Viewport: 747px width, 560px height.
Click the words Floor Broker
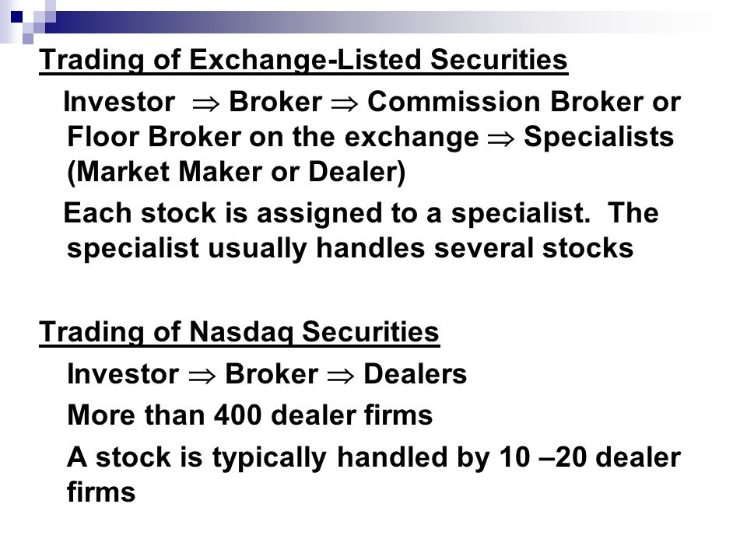click(154, 137)
